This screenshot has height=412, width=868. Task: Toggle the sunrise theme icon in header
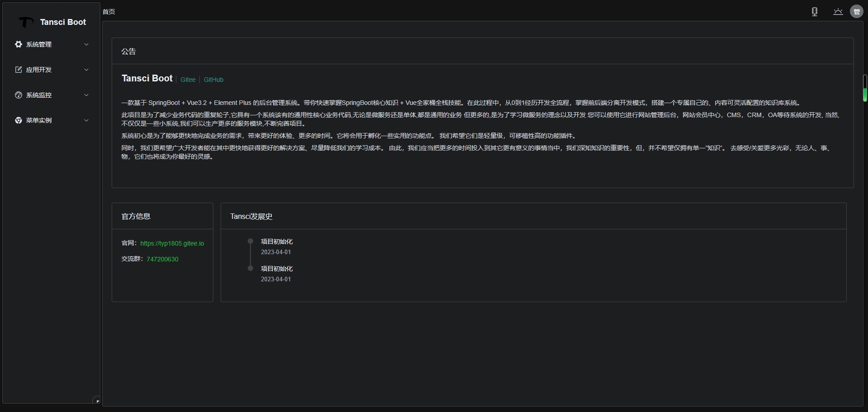(838, 12)
